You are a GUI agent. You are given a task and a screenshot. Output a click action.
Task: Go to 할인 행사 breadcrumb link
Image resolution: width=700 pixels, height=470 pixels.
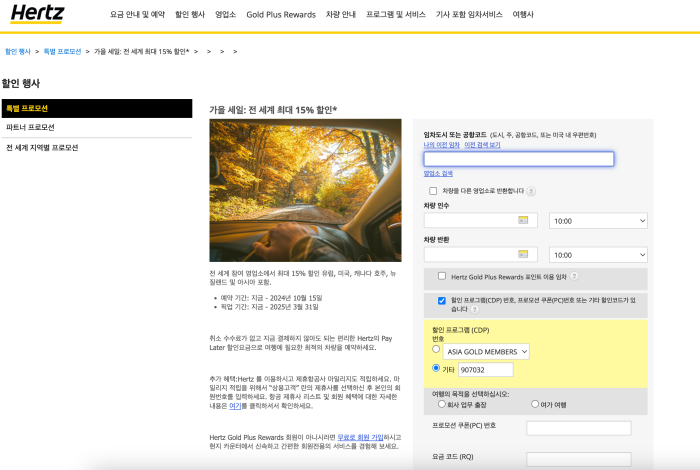click(18, 51)
